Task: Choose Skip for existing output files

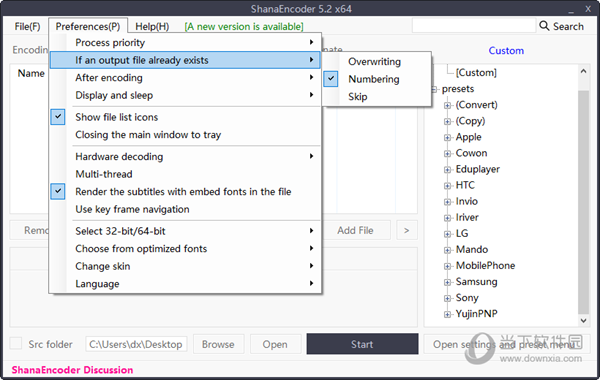Action: point(377,97)
